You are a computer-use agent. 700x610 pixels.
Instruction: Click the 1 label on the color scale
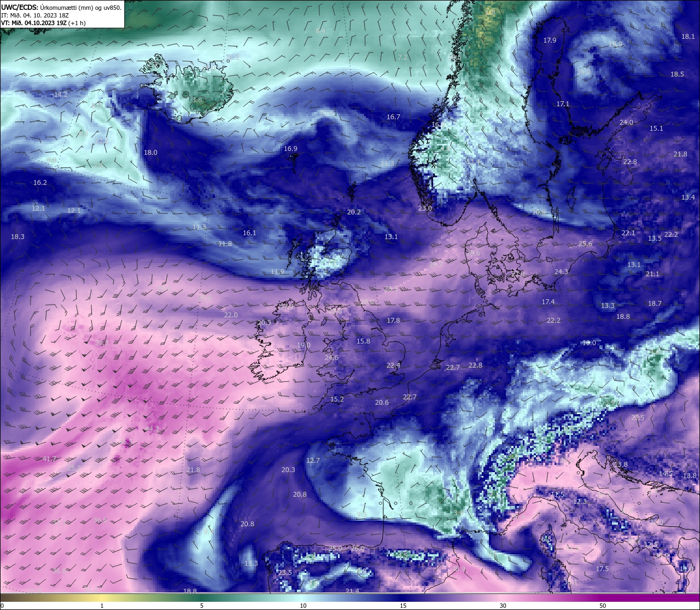pos(102,606)
